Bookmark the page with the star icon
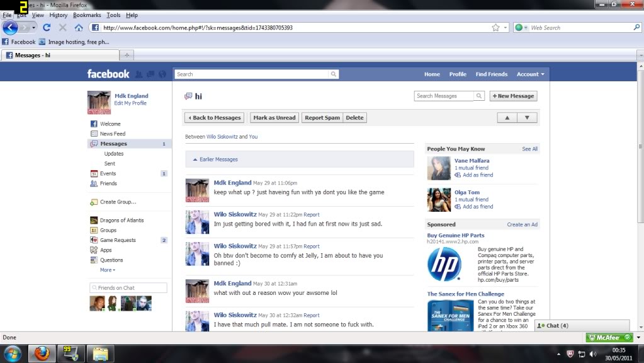Image resolution: width=644 pixels, height=363 pixels. (x=495, y=28)
